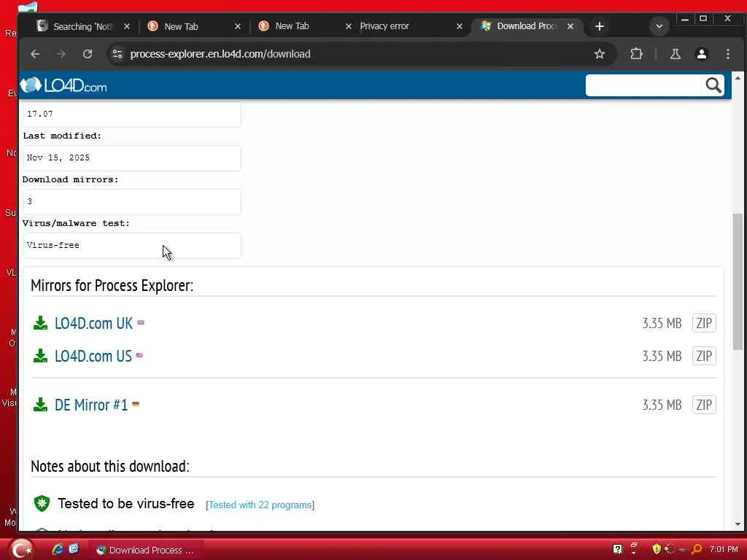Bookmark this page with the star icon
The image size is (747, 560).
[600, 54]
